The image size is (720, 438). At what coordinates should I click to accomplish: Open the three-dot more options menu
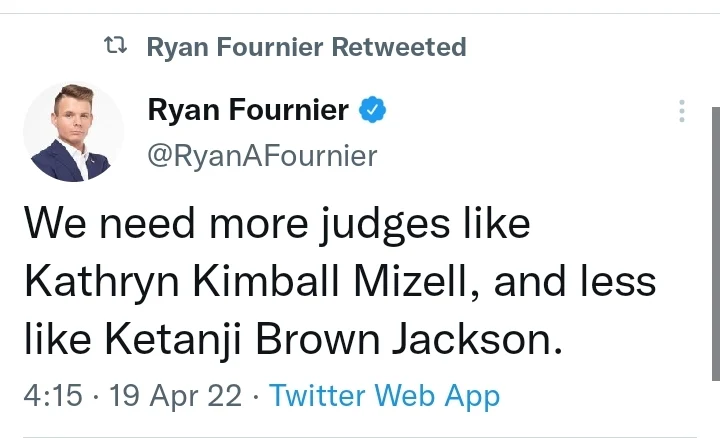coord(682,111)
